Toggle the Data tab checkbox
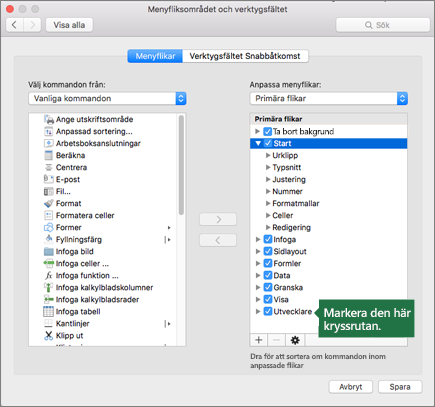The height and width of the screenshot is (407, 435). click(268, 275)
